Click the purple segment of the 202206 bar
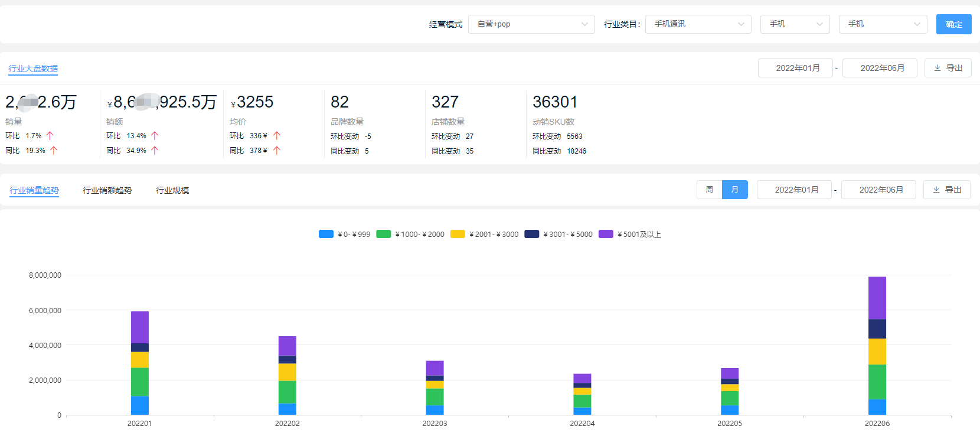Viewport: 980px width, 439px height. [877, 298]
